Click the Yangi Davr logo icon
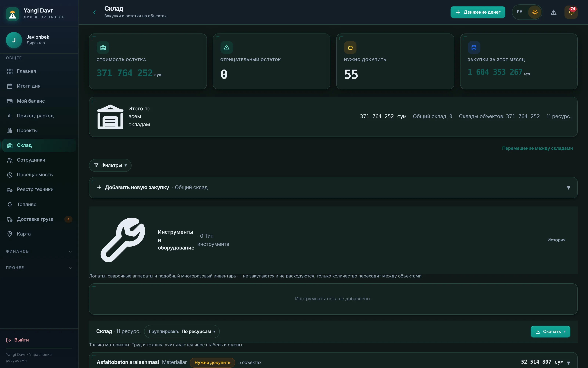 click(12, 14)
